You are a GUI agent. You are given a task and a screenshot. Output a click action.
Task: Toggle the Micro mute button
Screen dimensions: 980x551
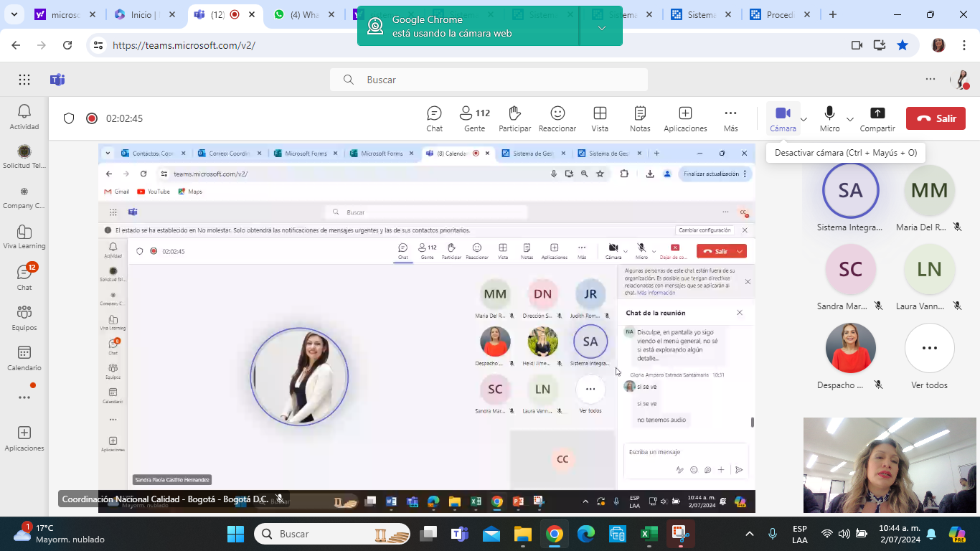click(x=829, y=119)
